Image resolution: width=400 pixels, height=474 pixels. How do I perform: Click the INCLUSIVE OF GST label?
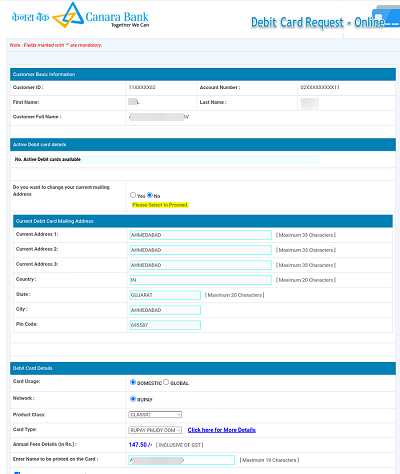(x=180, y=445)
